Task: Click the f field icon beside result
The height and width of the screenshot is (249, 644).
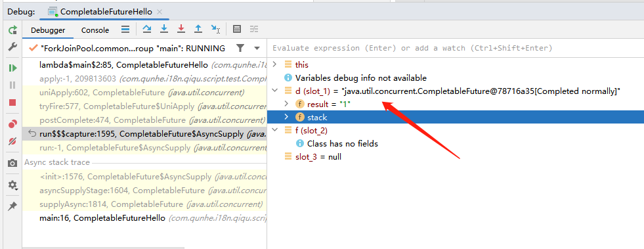Action: pos(300,104)
